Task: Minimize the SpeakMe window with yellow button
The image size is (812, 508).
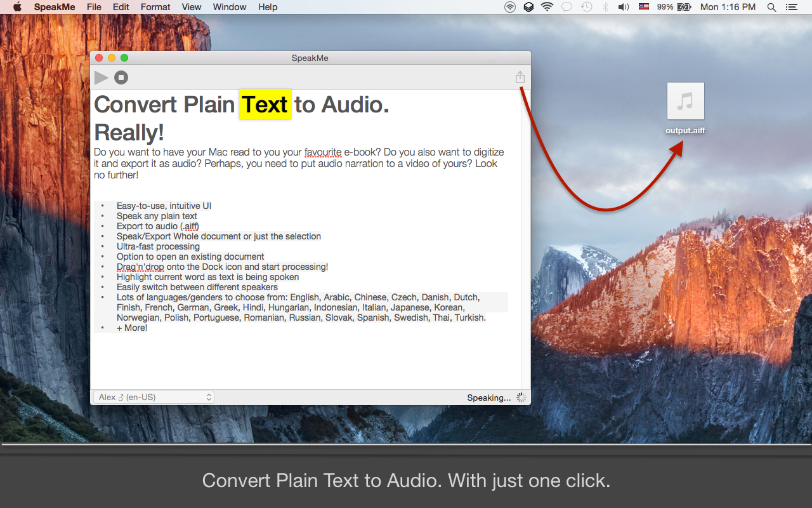Action: (x=112, y=58)
